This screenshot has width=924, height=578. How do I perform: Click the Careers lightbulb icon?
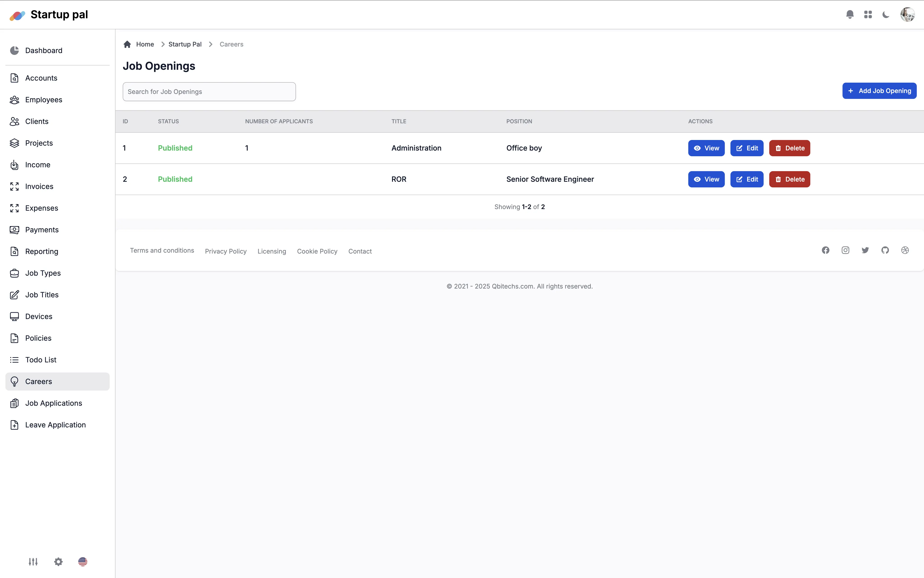click(x=14, y=382)
